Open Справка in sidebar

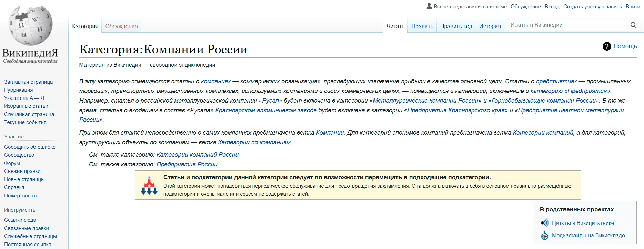(14, 187)
